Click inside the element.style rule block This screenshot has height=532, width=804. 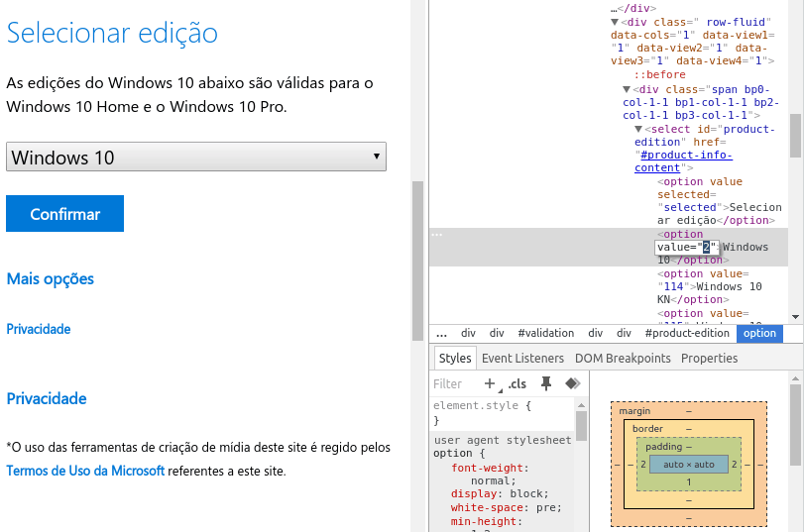(502, 413)
